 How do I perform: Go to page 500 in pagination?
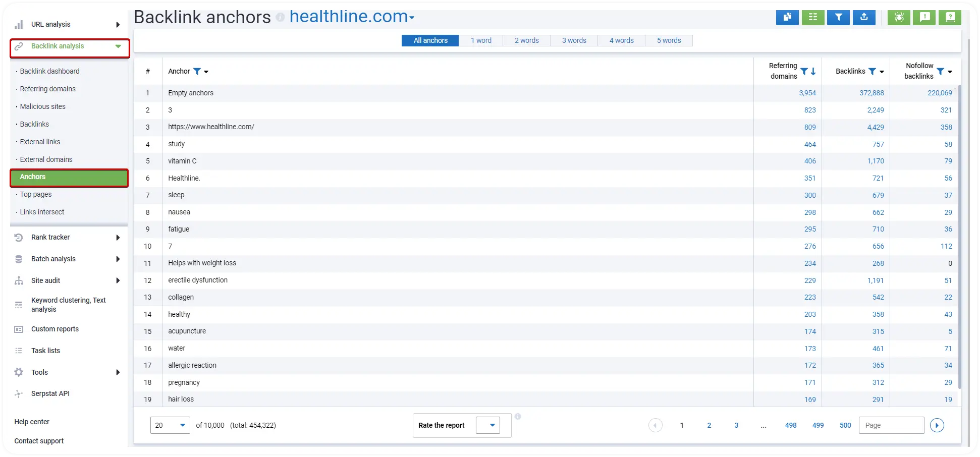click(845, 425)
